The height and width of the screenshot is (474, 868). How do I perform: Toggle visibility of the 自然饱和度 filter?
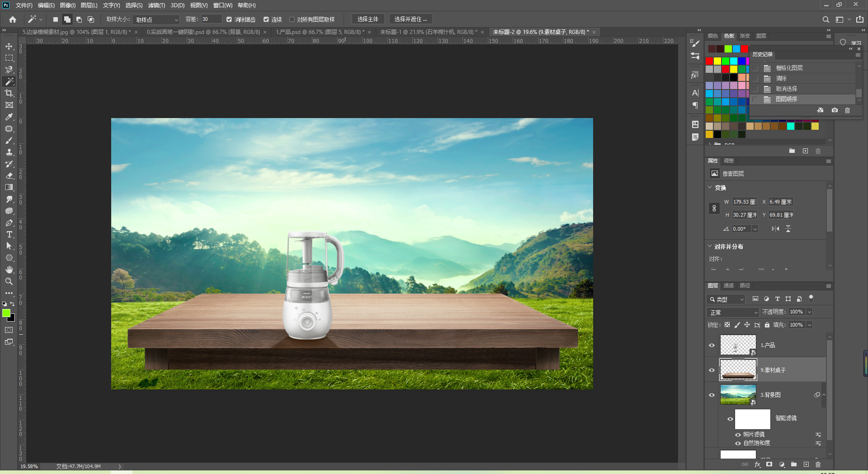[738, 443]
